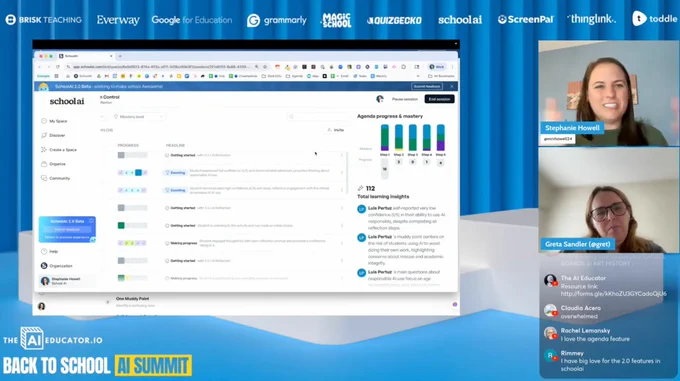Click the Pause session button
Image resolution: width=680 pixels, height=381 pixels.
click(405, 99)
